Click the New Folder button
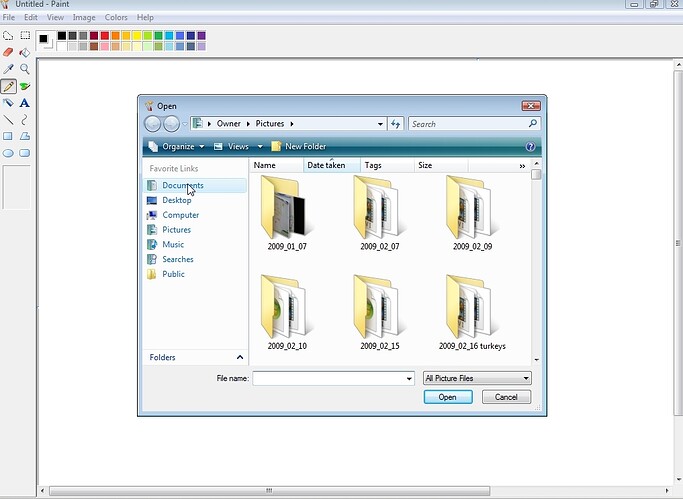Screen dimensions: 683x499 299,147
